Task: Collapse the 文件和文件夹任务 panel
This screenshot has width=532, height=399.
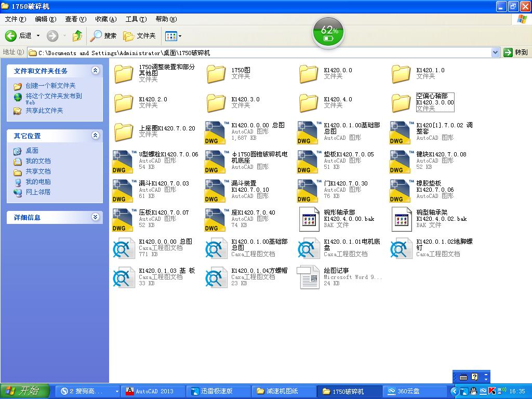Action: [x=96, y=70]
